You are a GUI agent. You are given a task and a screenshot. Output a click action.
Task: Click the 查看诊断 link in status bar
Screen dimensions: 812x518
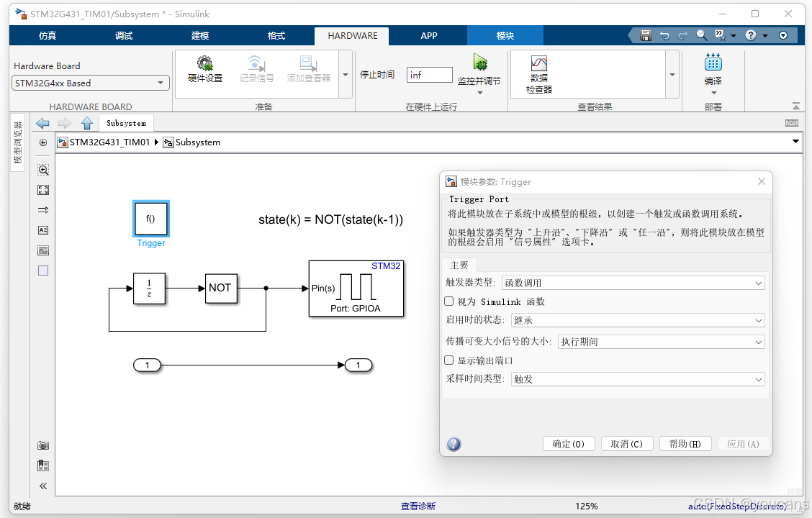(x=418, y=506)
